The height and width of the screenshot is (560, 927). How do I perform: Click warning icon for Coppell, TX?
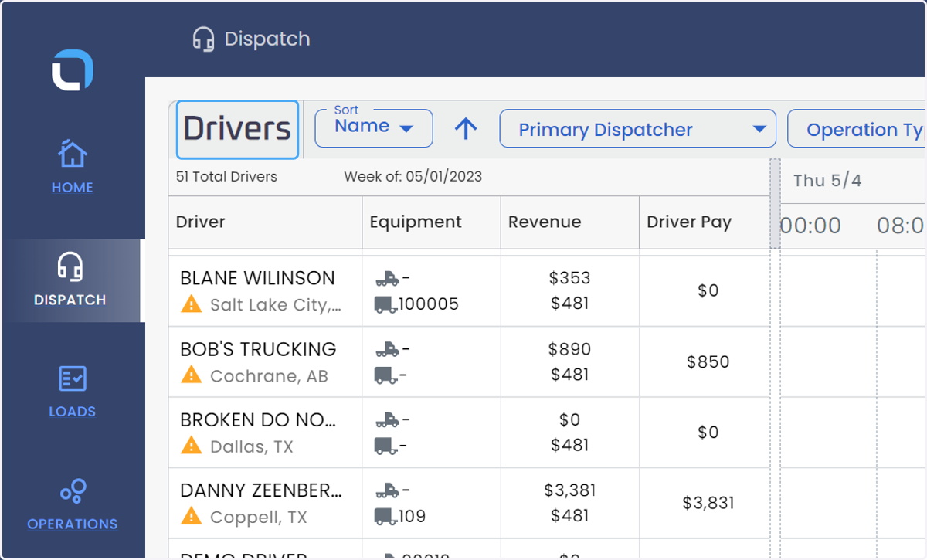click(x=191, y=517)
